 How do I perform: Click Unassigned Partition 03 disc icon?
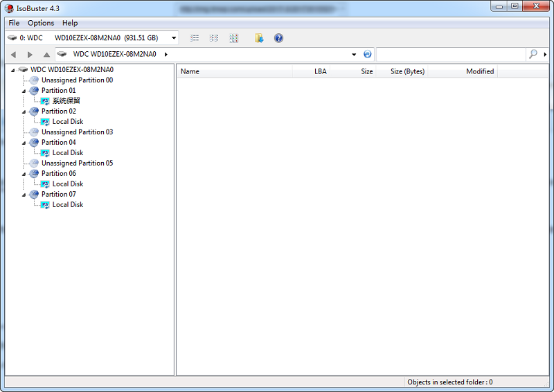[34, 132]
